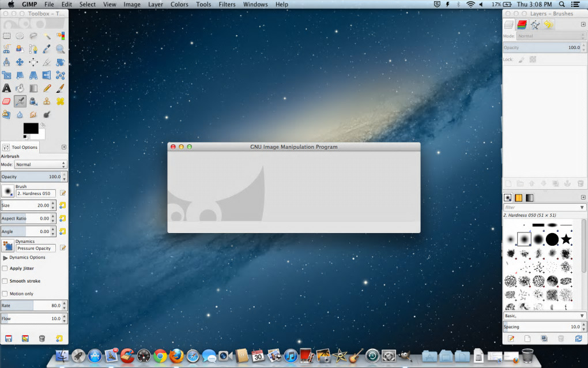Open the Undo History tab icon
This screenshot has width=588, height=368.
pos(548,25)
